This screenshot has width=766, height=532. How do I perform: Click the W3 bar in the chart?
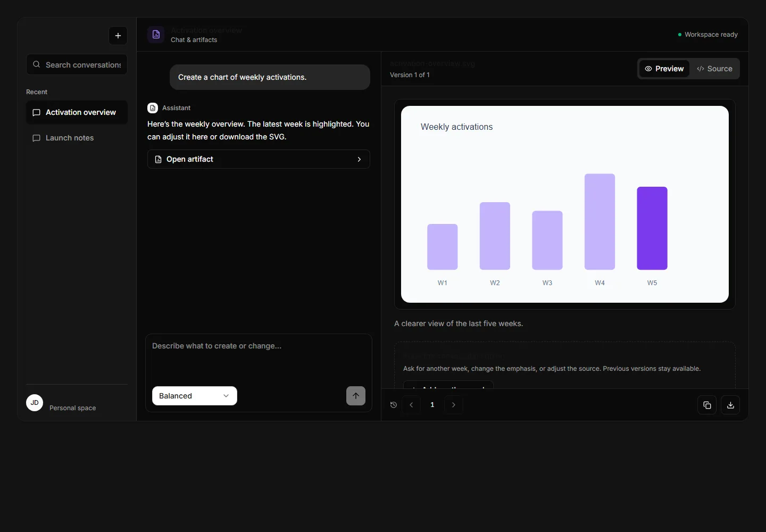[x=547, y=240]
